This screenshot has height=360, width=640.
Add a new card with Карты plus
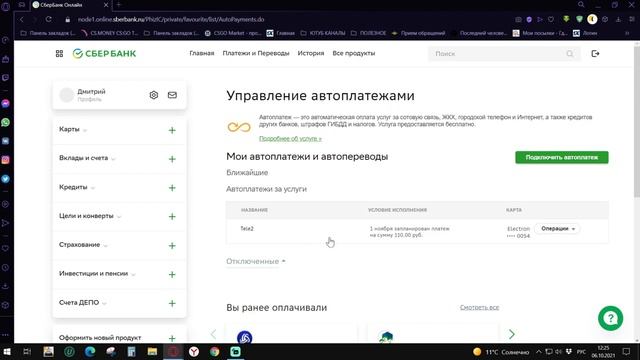(x=172, y=130)
